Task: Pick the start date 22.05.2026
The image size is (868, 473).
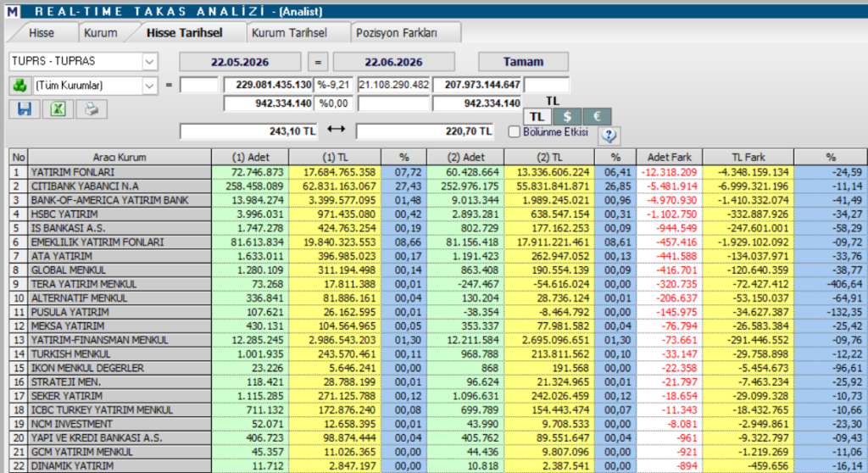Action: [x=240, y=62]
